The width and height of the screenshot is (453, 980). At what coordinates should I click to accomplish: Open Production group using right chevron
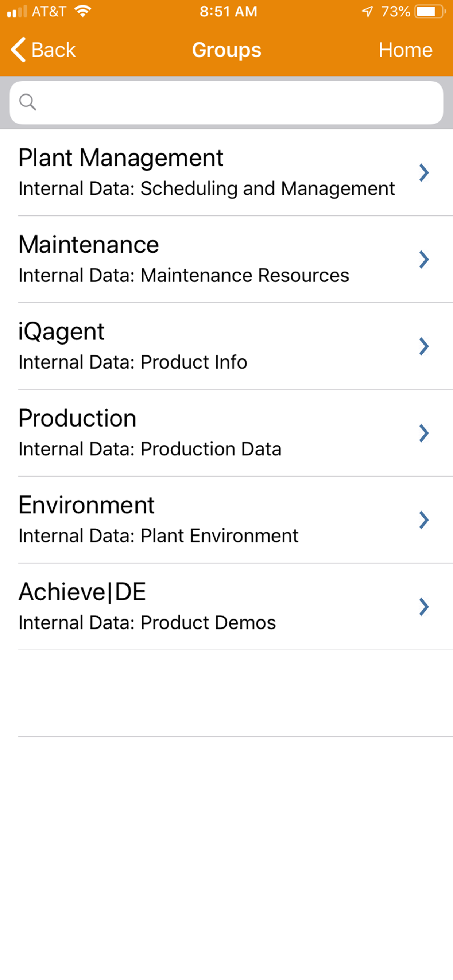pos(424,433)
